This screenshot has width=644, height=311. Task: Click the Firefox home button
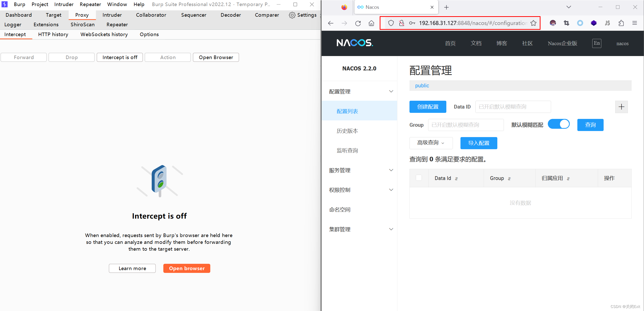pos(371,23)
